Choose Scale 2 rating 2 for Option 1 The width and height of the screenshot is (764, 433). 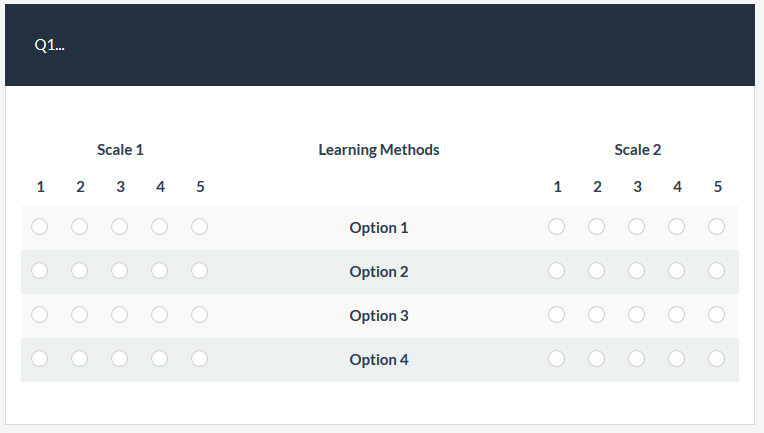pos(596,226)
